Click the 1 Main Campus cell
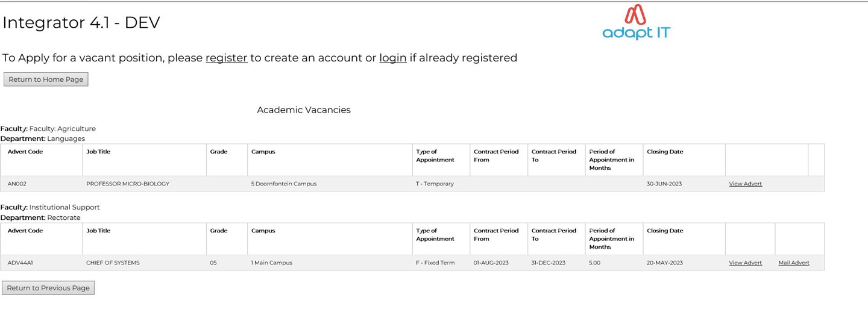 point(271,263)
